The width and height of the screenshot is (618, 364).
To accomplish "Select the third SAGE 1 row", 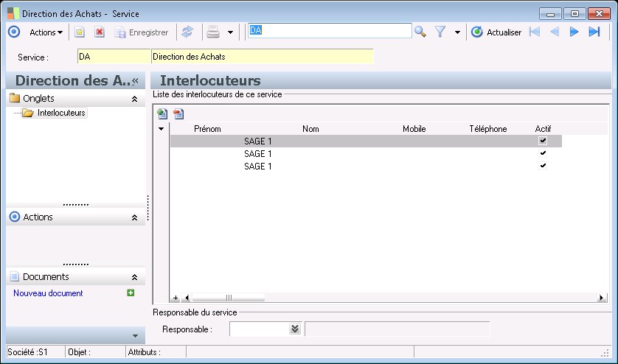I will 366,167.
